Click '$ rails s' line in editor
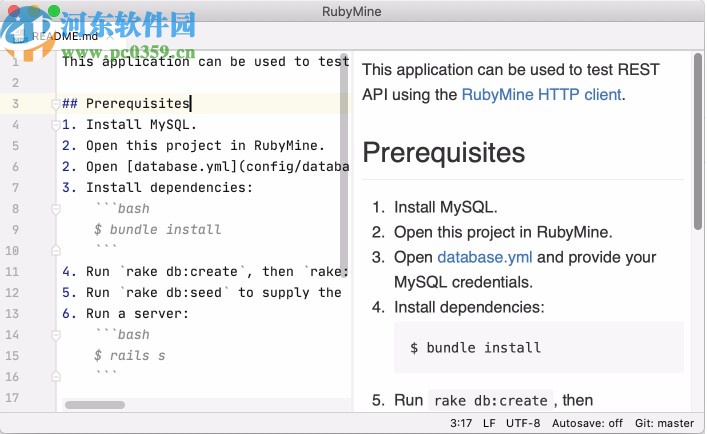This screenshot has height=434, width=707. [129, 356]
